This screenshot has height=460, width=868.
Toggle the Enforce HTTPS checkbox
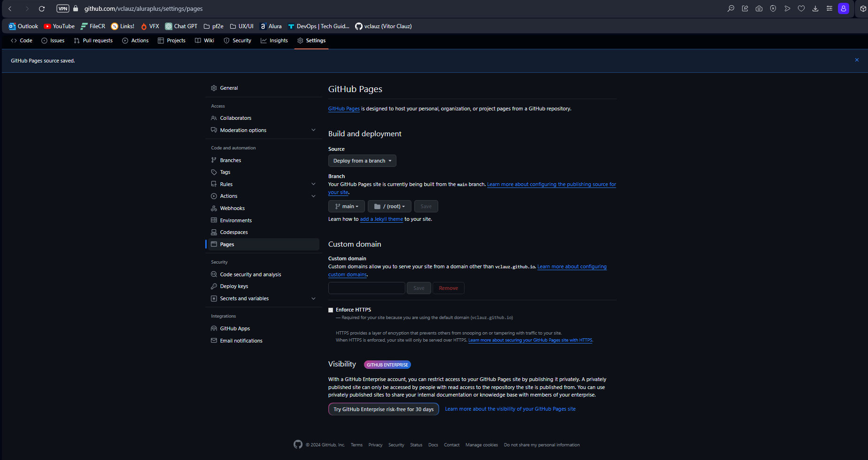pyautogui.click(x=331, y=310)
